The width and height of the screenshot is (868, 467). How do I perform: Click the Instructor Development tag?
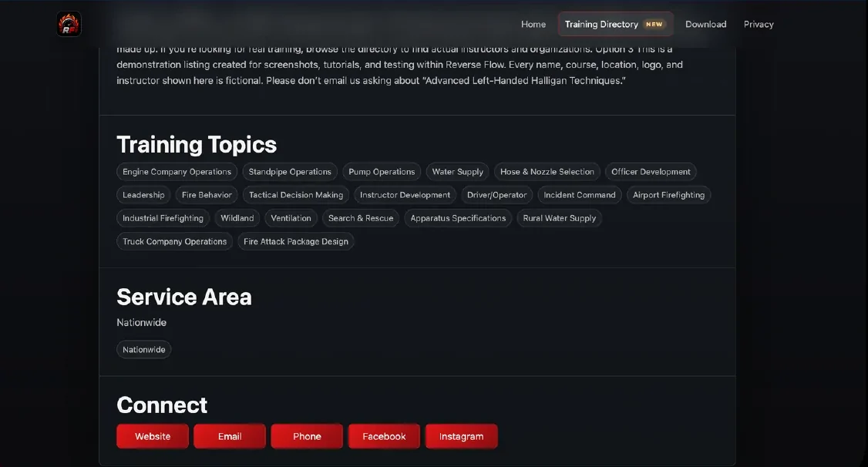(405, 195)
